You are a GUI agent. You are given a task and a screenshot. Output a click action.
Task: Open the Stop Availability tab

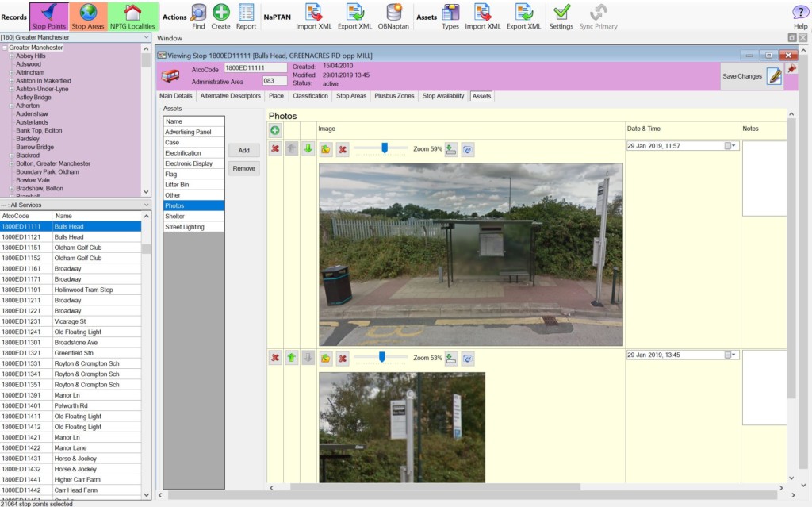443,96
